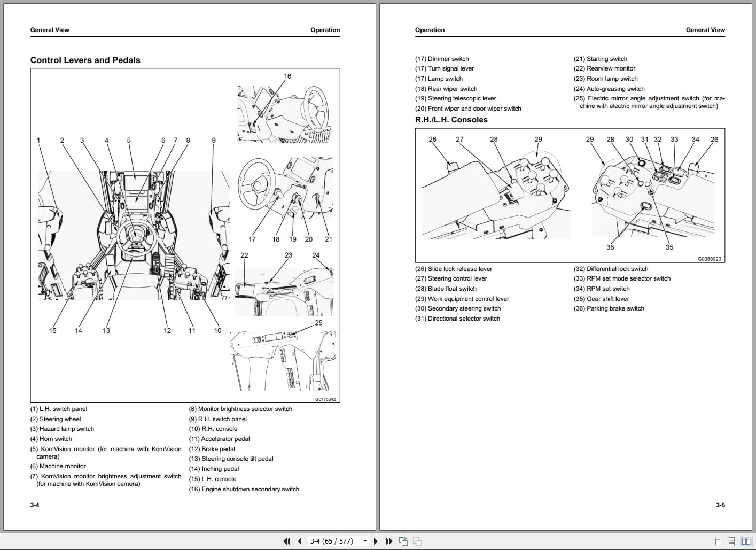Click the 'R.H./L.H. Consoles' heading

click(x=451, y=120)
